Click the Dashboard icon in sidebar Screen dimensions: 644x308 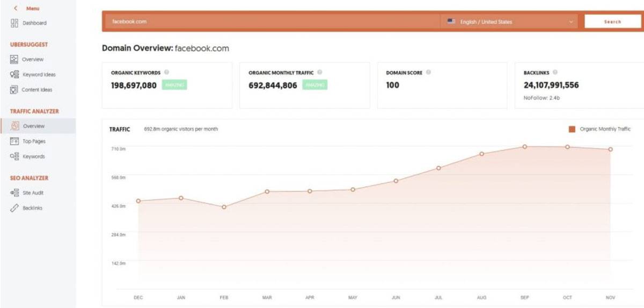pyautogui.click(x=14, y=23)
